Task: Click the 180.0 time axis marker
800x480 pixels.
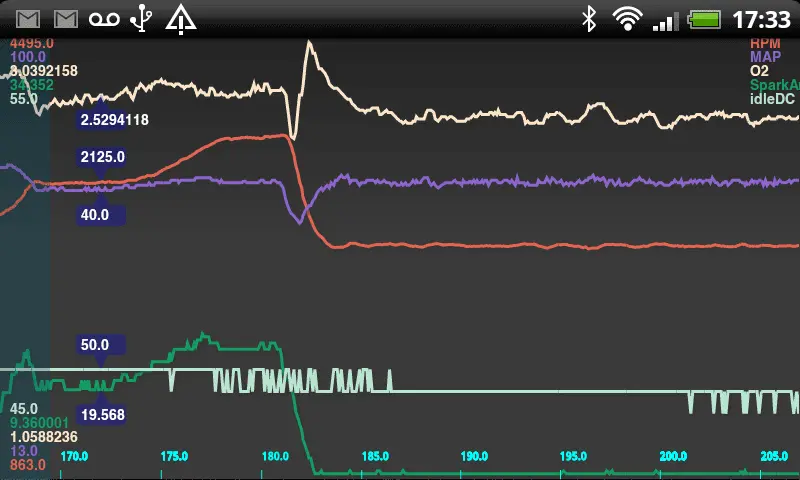Action: (274, 456)
